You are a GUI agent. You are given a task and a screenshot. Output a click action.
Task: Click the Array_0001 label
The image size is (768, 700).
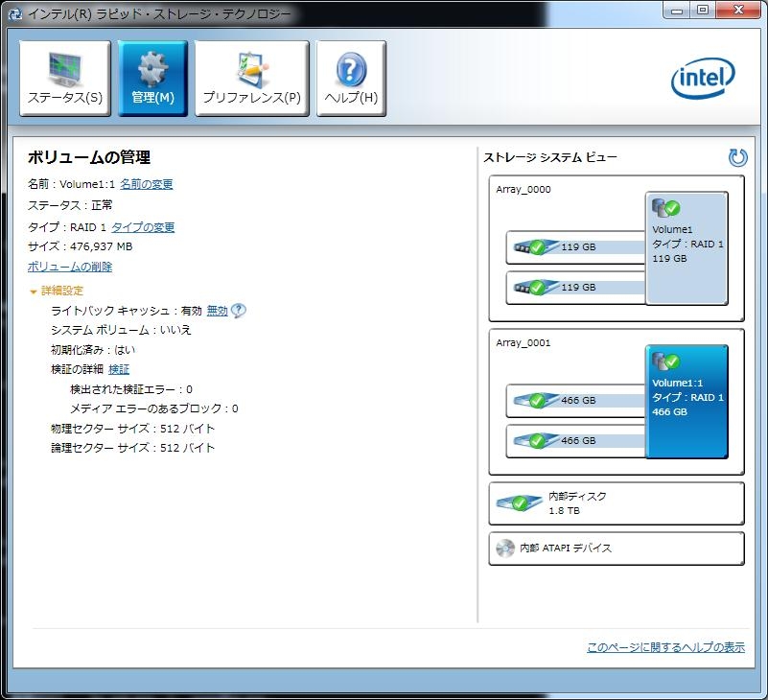point(524,343)
